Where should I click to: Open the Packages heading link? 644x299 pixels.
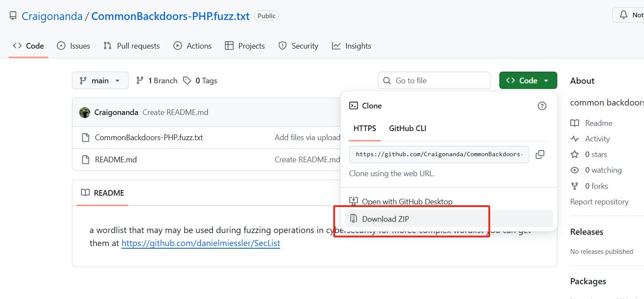[588, 281]
